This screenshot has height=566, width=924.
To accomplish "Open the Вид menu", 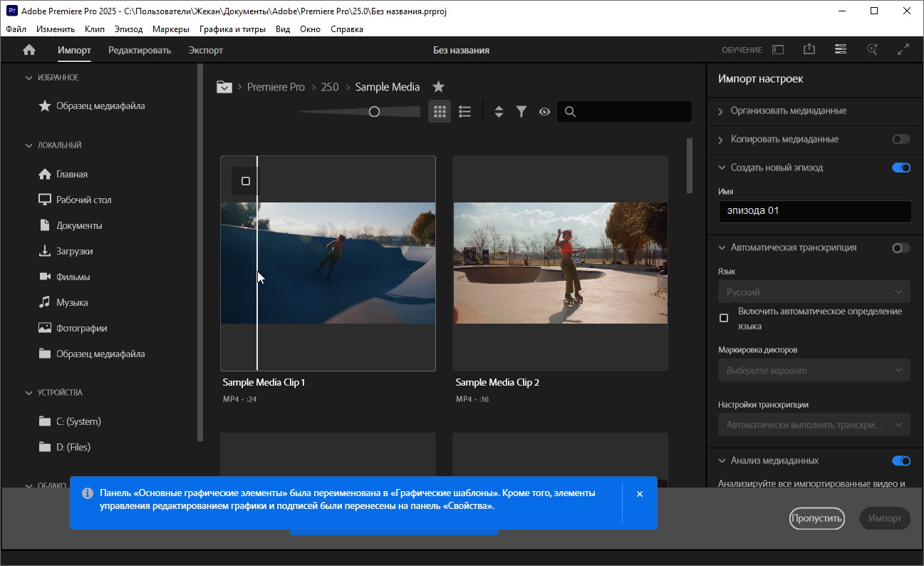I will coord(283,29).
